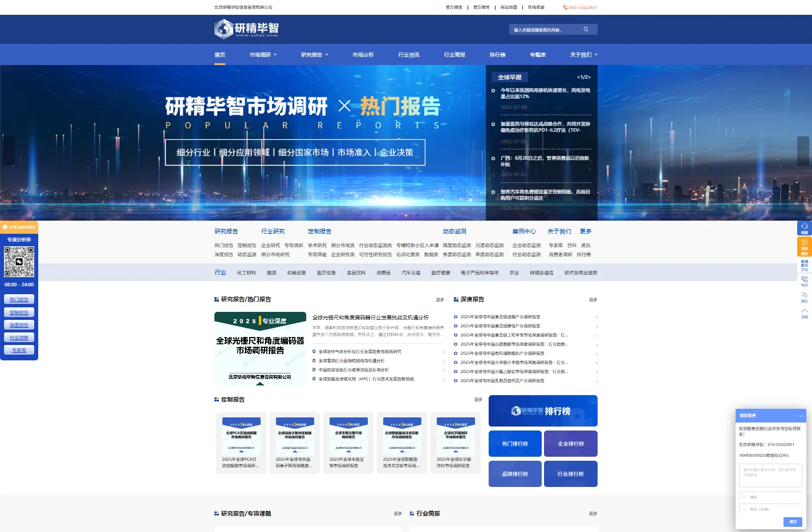Minimize the 请您留言 message widget
Viewport: 812px width, 532px height.
click(x=801, y=416)
